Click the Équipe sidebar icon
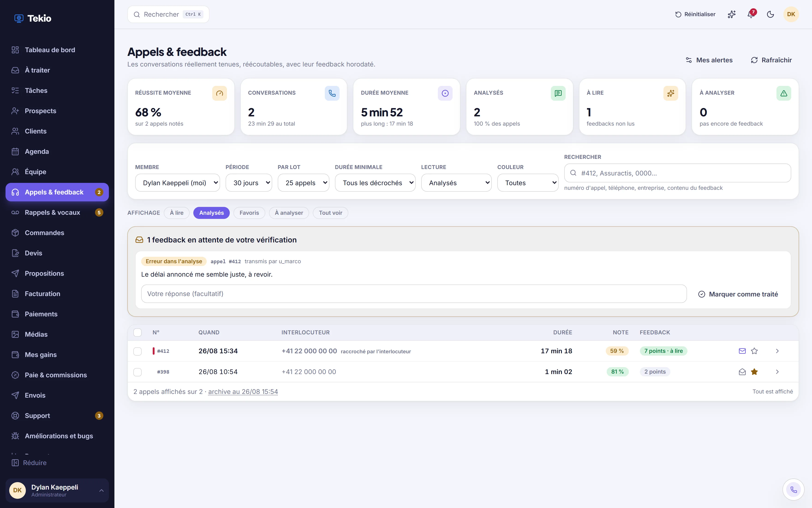 [x=15, y=172]
